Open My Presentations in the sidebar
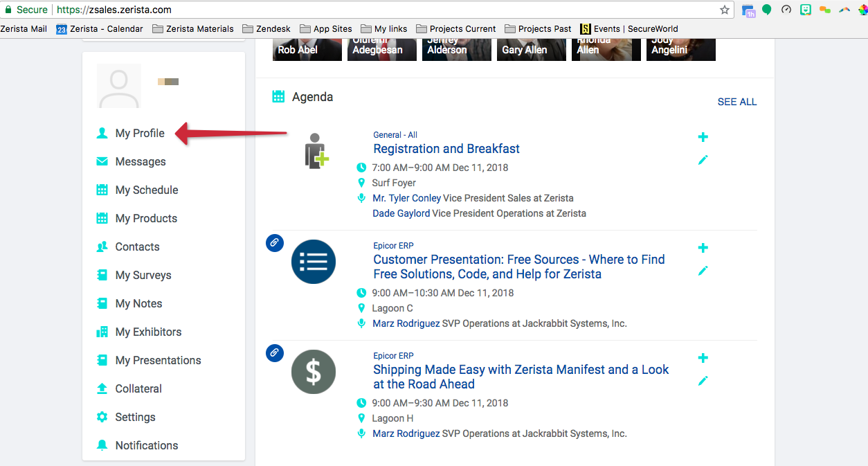868x466 pixels. click(x=158, y=361)
